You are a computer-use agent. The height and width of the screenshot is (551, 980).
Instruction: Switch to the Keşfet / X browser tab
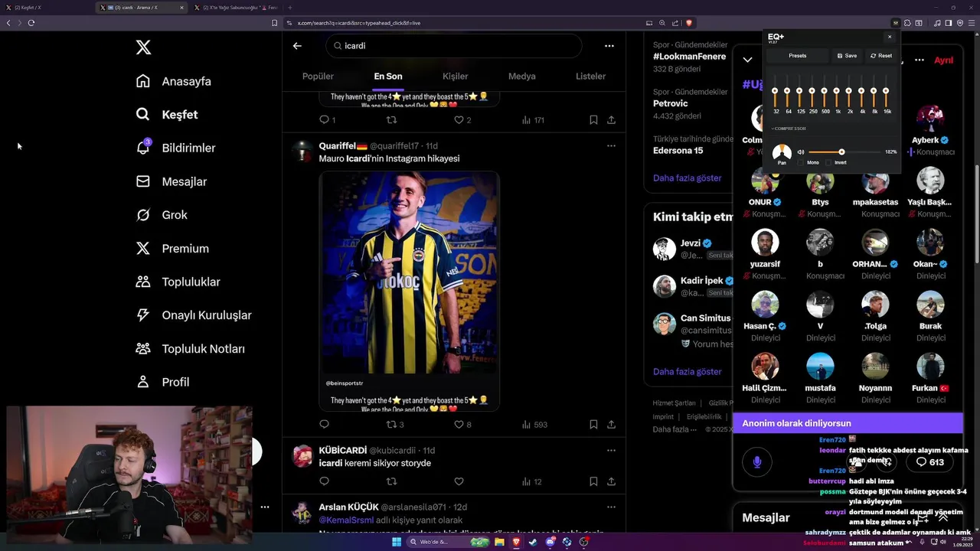(x=46, y=8)
